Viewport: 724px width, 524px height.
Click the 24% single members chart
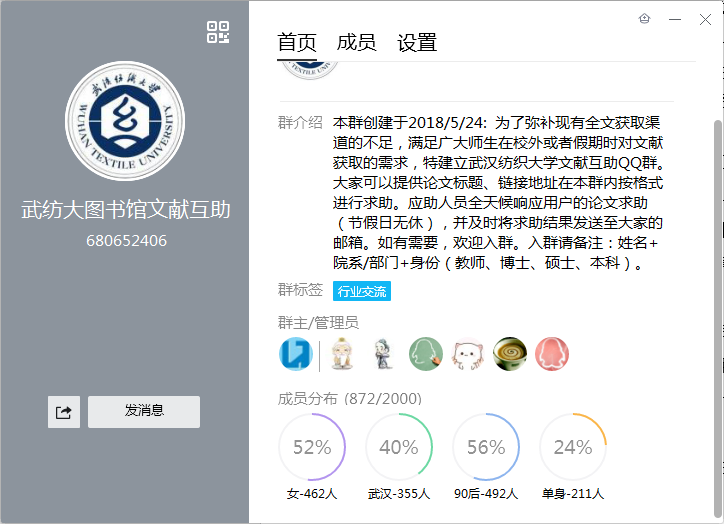pos(573,447)
